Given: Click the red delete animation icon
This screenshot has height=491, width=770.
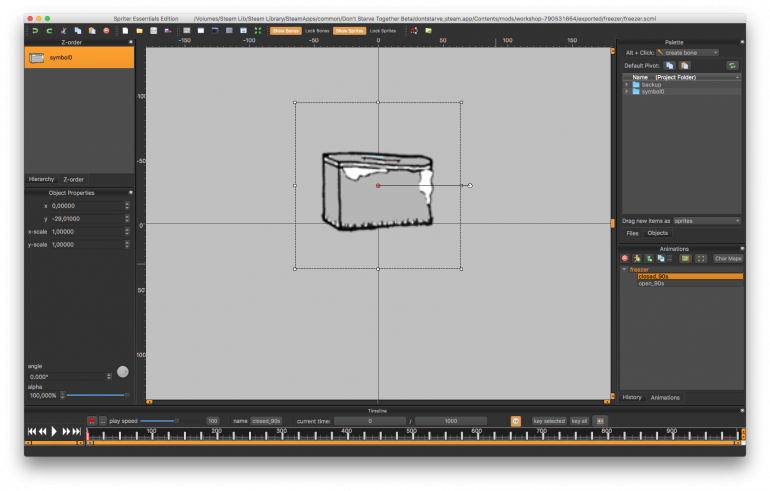Looking at the screenshot, I should (x=625, y=258).
